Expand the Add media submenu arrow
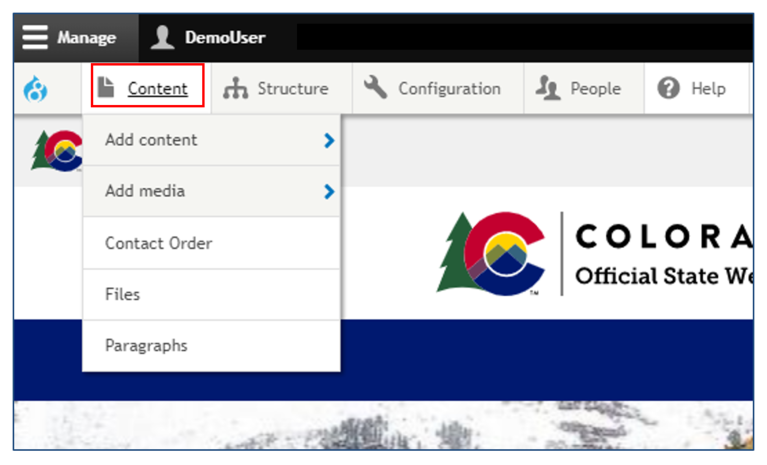The height and width of the screenshot is (465, 767). [329, 192]
